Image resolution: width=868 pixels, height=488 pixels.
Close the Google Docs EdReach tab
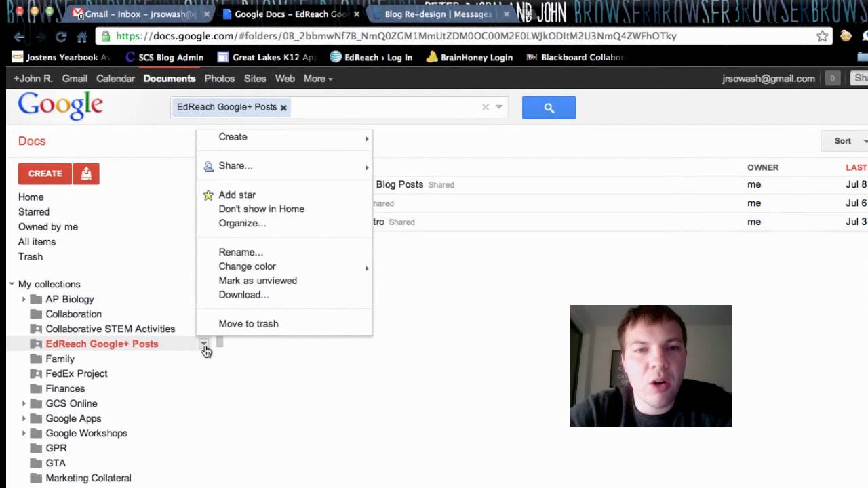click(357, 14)
